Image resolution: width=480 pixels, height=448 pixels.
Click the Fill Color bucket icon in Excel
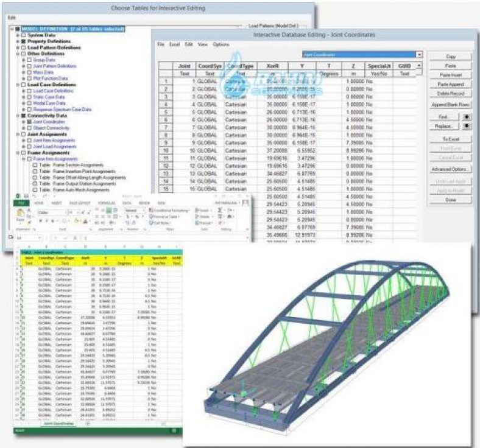76,221
